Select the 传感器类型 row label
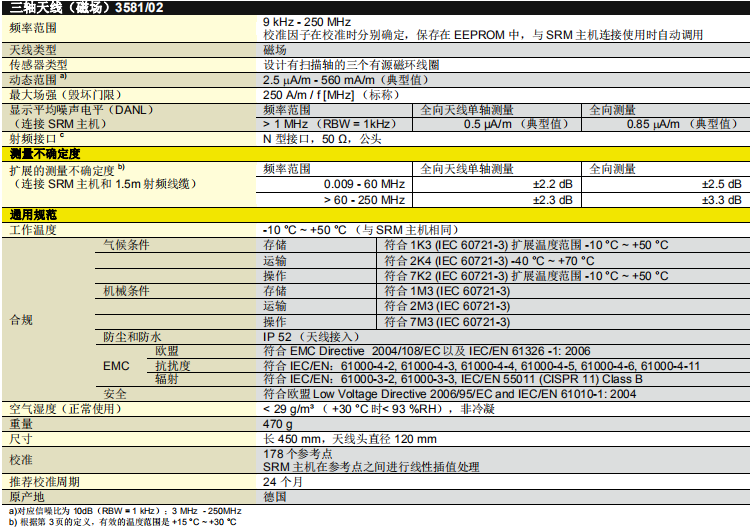Screen dimensions: 750x529 pyautogui.click(x=39, y=64)
